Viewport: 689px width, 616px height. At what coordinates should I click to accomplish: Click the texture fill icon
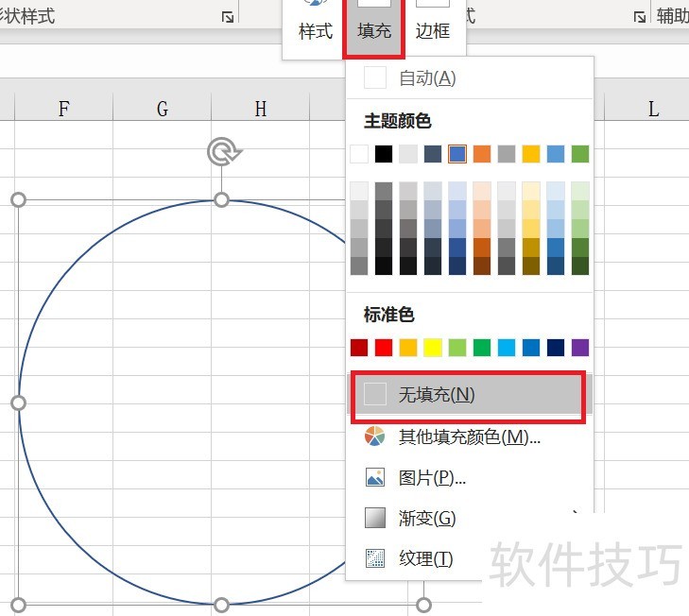coord(375,558)
